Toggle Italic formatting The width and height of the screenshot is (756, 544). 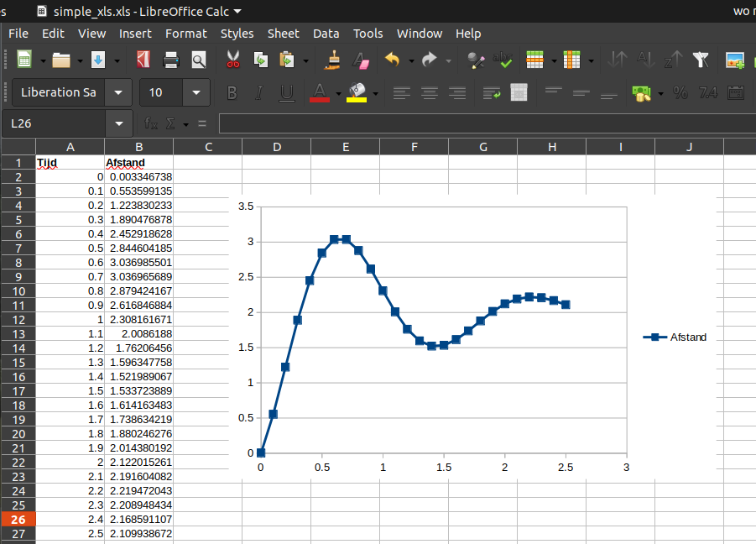(x=259, y=92)
